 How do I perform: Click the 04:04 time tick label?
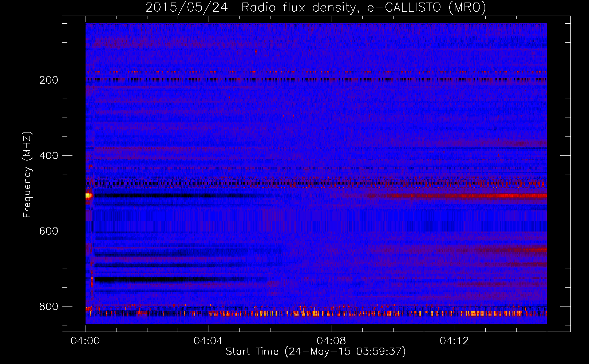click(x=208, y=341)
